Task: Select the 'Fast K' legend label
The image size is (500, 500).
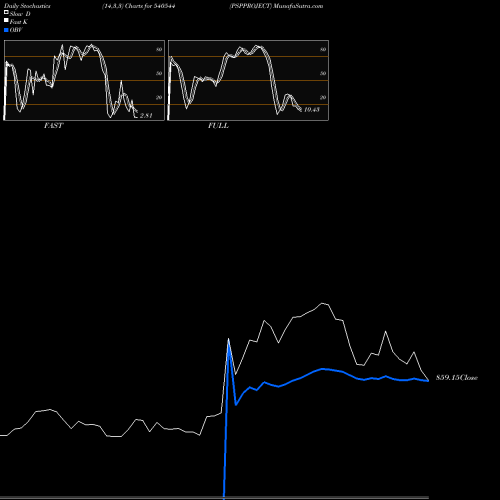Action: coord(18,22)
